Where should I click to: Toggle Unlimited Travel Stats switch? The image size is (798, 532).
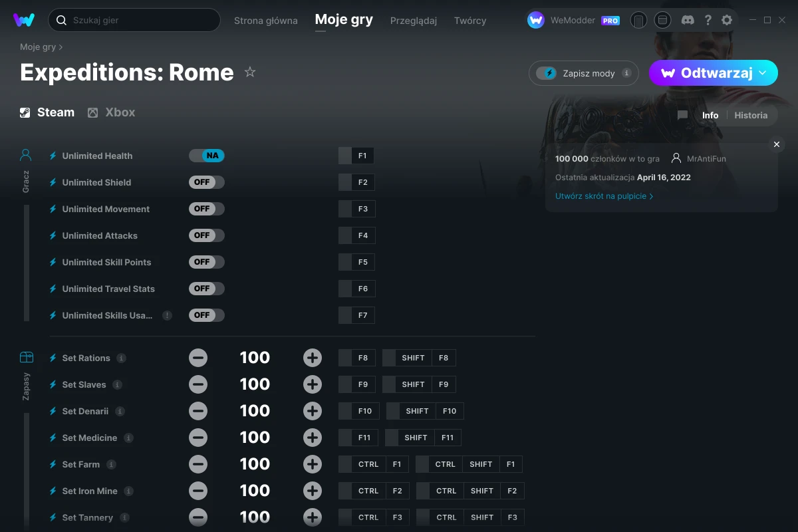point(207,289)
